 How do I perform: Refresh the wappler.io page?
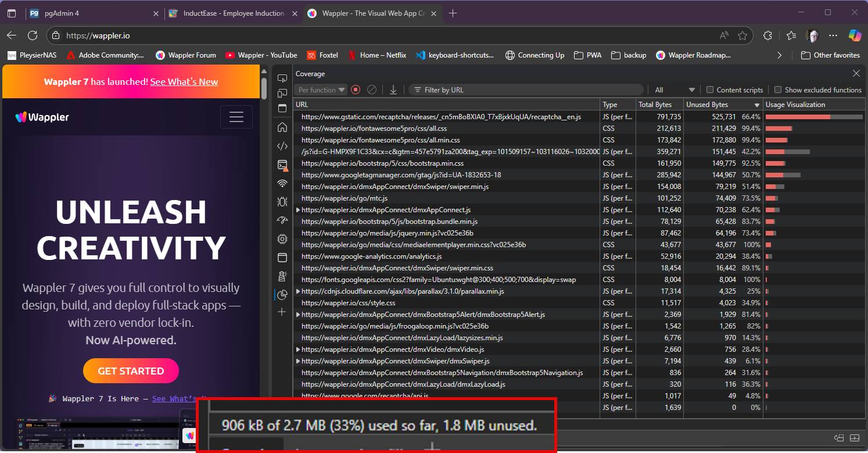[x=33, y=35]
